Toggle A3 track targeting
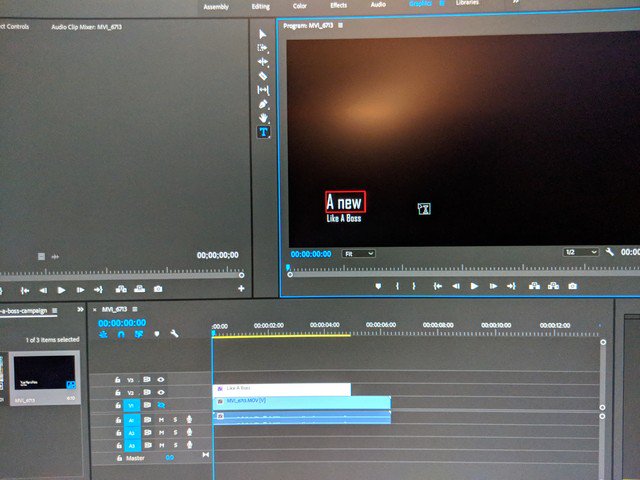 [x=132, y=446]
